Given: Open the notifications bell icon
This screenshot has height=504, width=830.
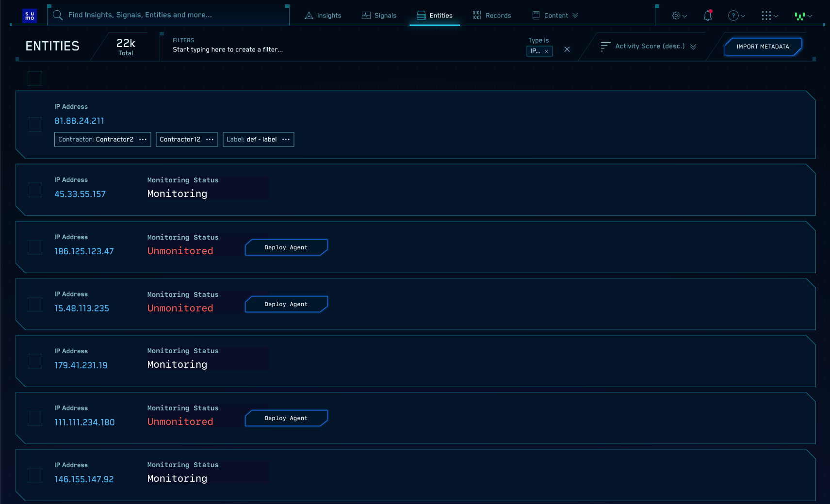Looking at the screenshot, I should 707,16.
